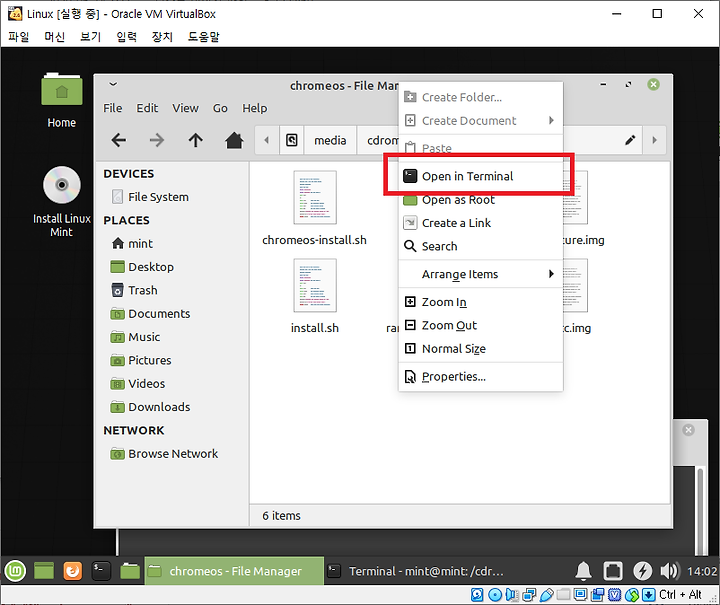Image resolution: width=720 pixels, height=605 pixels.
Task: Choose Search in the context menu
Action: click(x=481, y=246)
